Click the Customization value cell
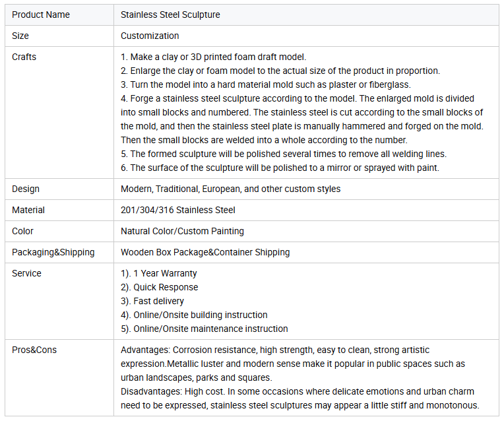The height and width of the screenshot is (421, 504). coord(306,36)
